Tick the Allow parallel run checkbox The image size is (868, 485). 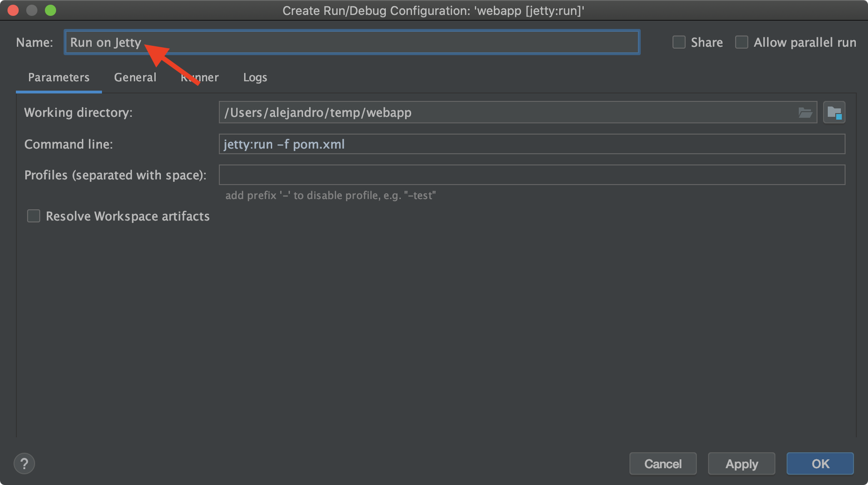[742, 43]
